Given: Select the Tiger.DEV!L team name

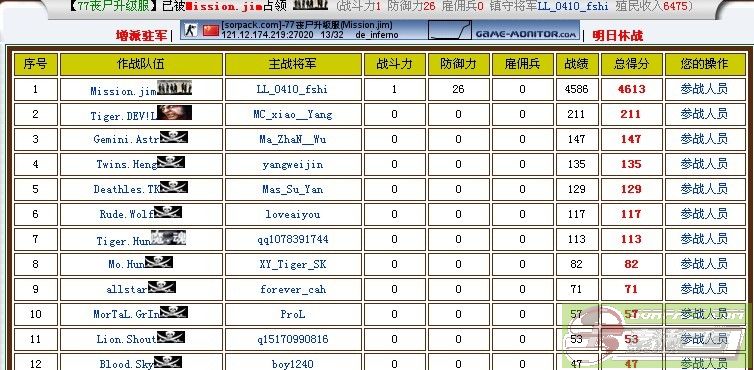Looking at the screenshot, I should (124, 116).
